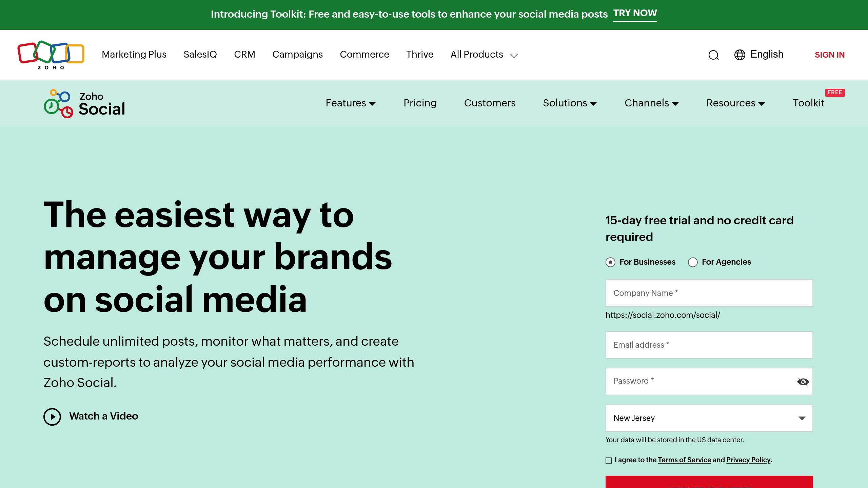Image resolution: width=868 pixels, height=488 pixels.
Task: Click the red sign up button
Action: [x=709, y=482]
